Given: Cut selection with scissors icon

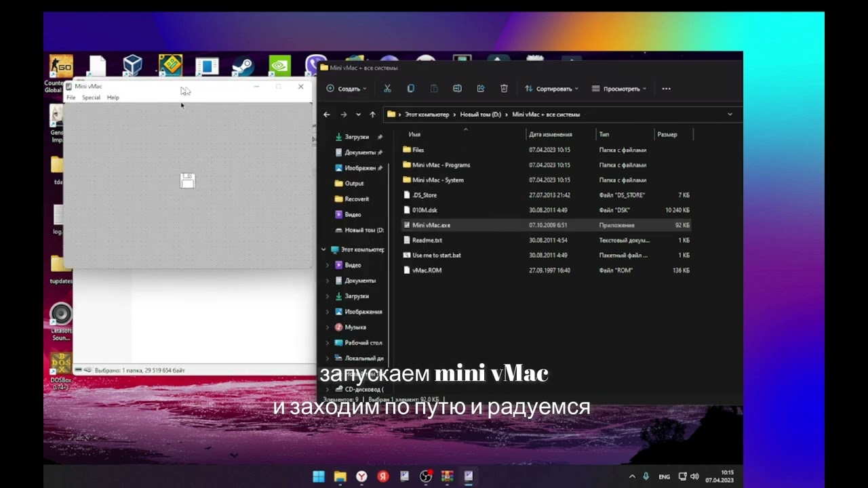Looking at the screenshot, I should click(387, 89).
